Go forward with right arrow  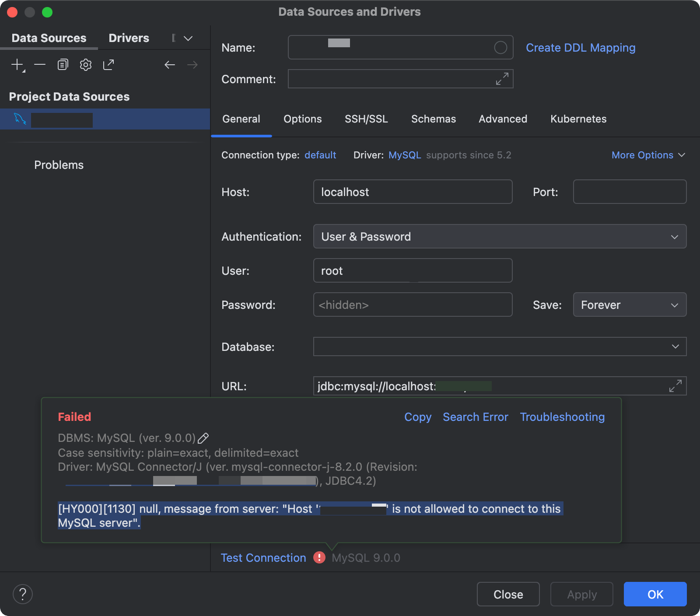(x=192, y=65)
